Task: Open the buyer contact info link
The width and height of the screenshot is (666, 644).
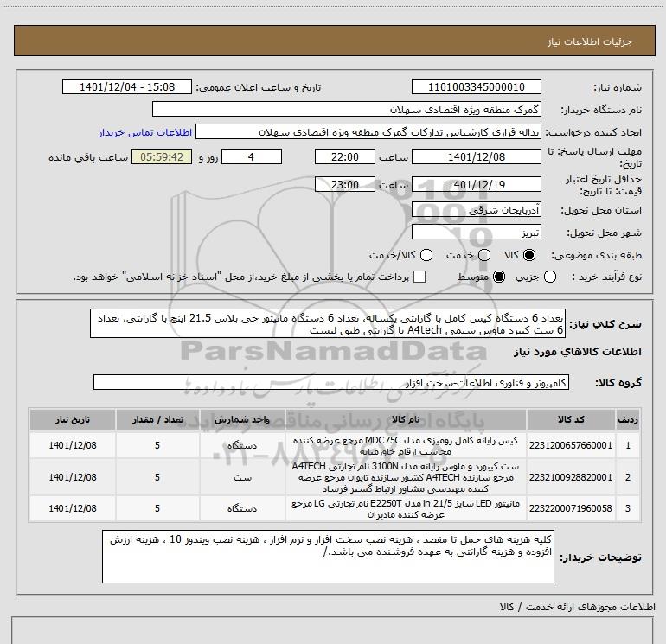Action: point(145,132)
